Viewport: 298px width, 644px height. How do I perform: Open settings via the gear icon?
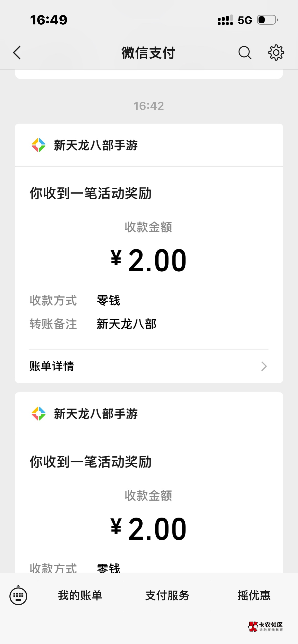tap(276, 53)
